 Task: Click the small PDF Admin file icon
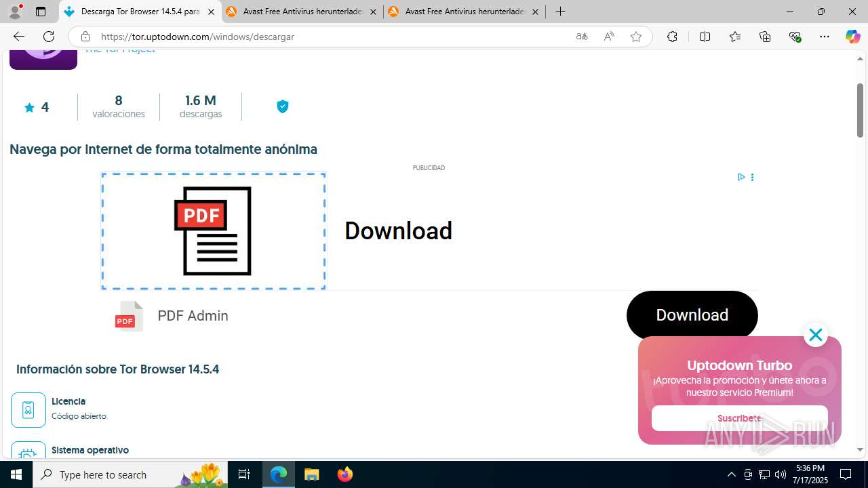coord(128,316)
